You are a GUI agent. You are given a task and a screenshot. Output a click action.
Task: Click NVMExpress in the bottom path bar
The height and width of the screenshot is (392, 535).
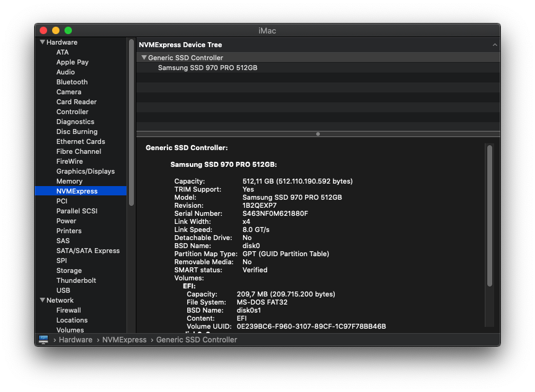(x=124, y=340)
